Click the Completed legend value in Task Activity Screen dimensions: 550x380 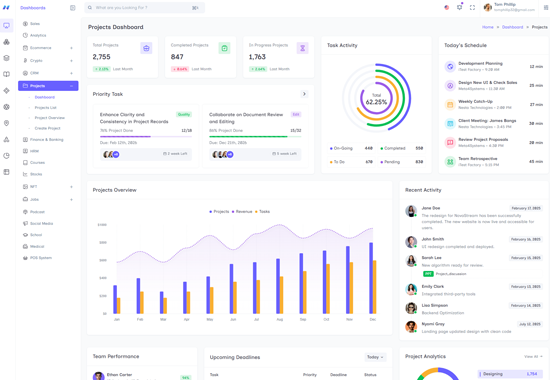(x=420, y=148)
